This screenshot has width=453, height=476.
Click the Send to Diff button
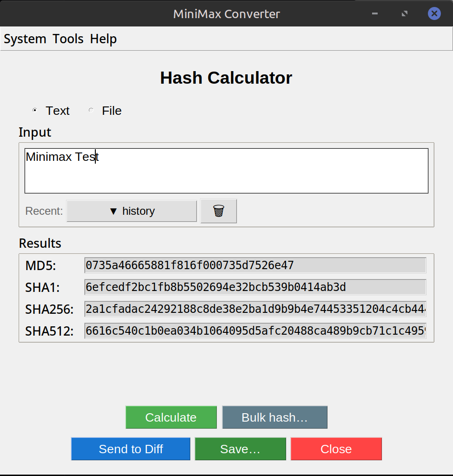click(x=131, y=449)
